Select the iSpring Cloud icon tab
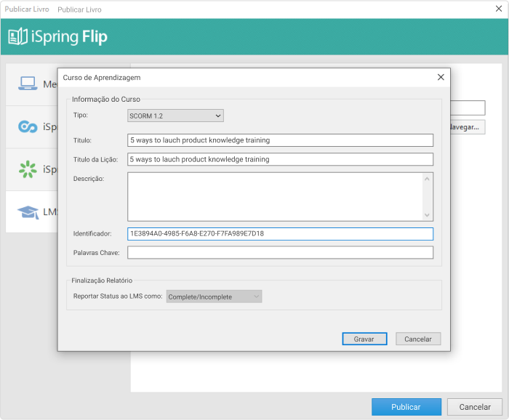This screenshot has width=509, height=420. [x=28, y=127]
